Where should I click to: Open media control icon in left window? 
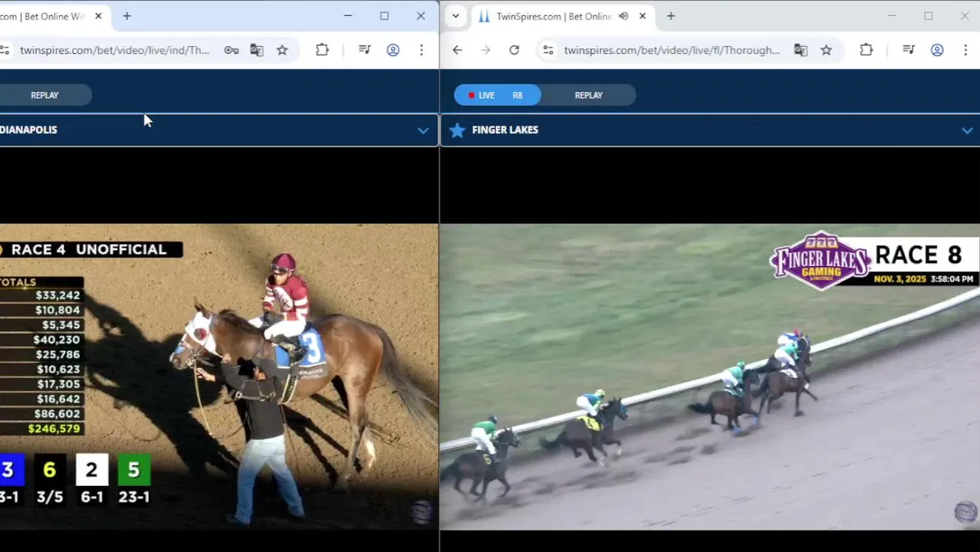(365, 50)
